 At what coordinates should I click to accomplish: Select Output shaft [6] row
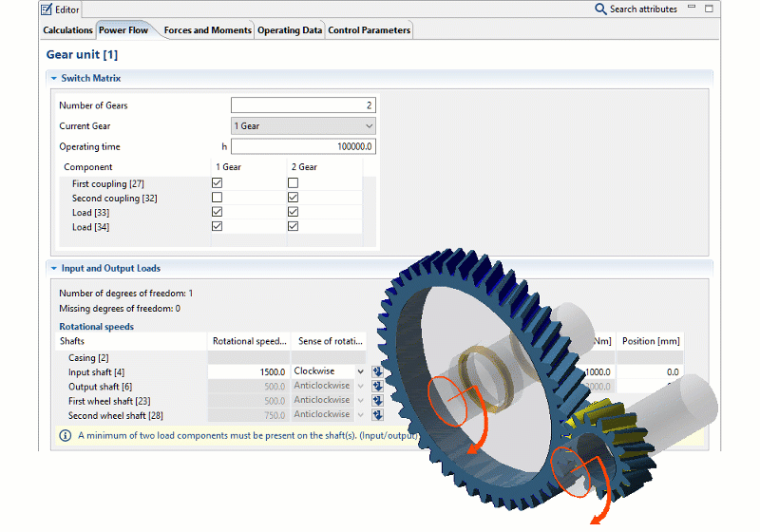click(x=100, y=387)
